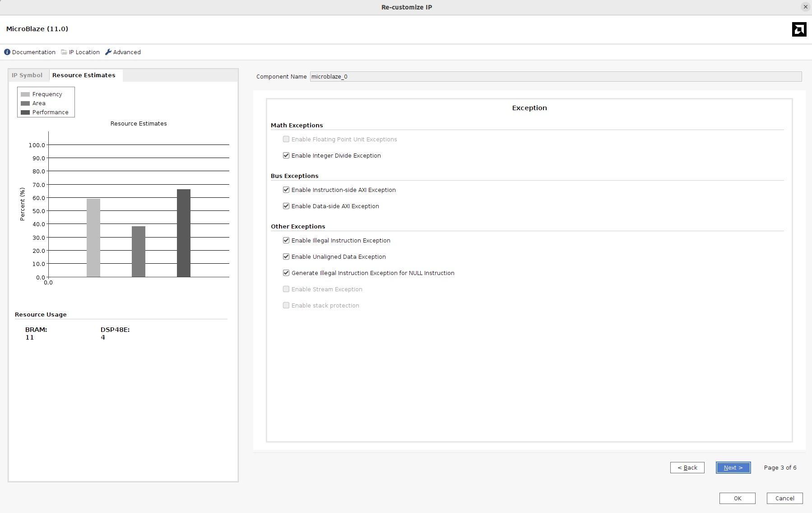Click the AMD logo icon
The image size is (812, 513).
pos(799,29)
